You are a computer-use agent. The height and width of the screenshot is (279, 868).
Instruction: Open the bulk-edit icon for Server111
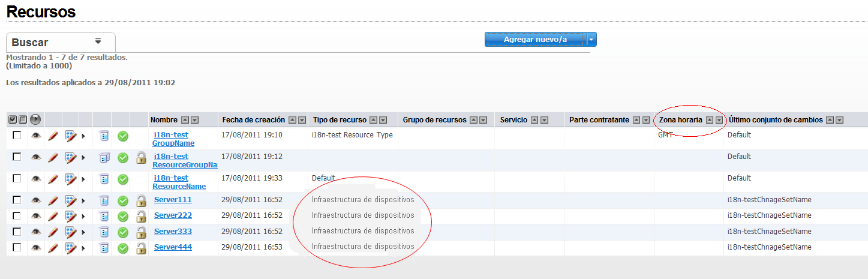pos(70,200)
